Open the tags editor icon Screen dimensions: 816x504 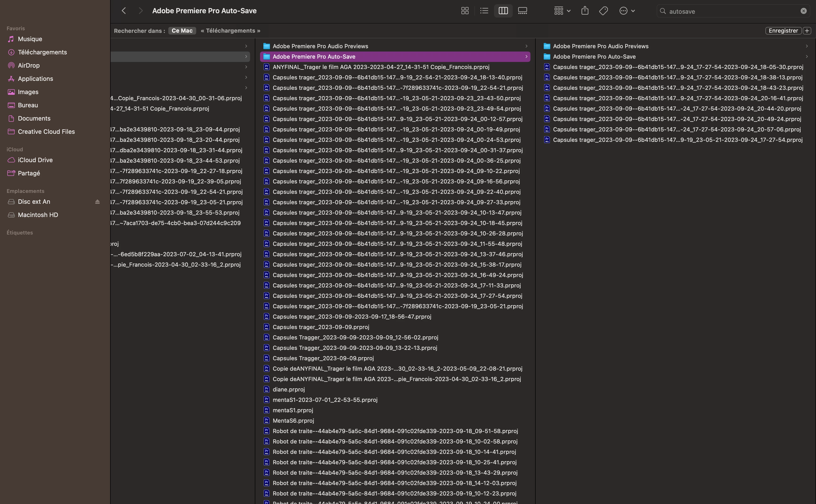(x=603, y=11)
